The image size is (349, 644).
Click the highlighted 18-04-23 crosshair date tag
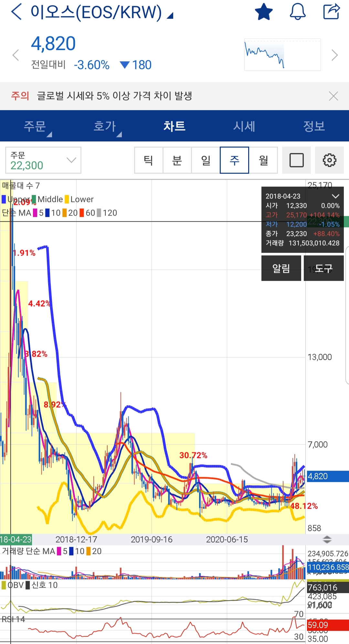16,539
